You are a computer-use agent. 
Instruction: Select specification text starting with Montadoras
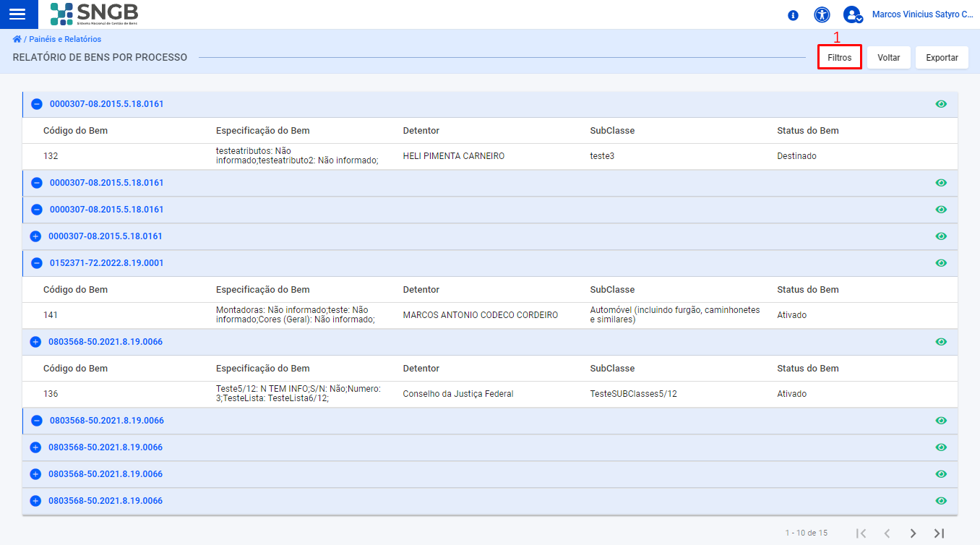(296, 314)
